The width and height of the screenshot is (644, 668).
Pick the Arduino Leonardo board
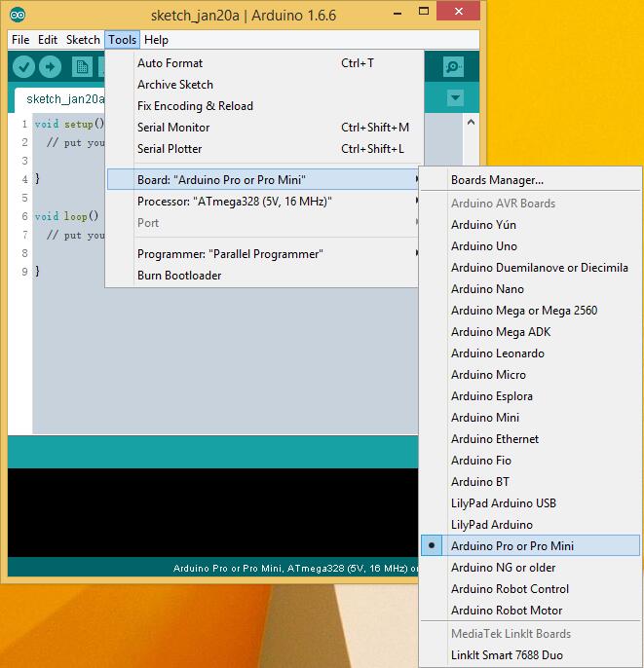(x=530, y=353)
